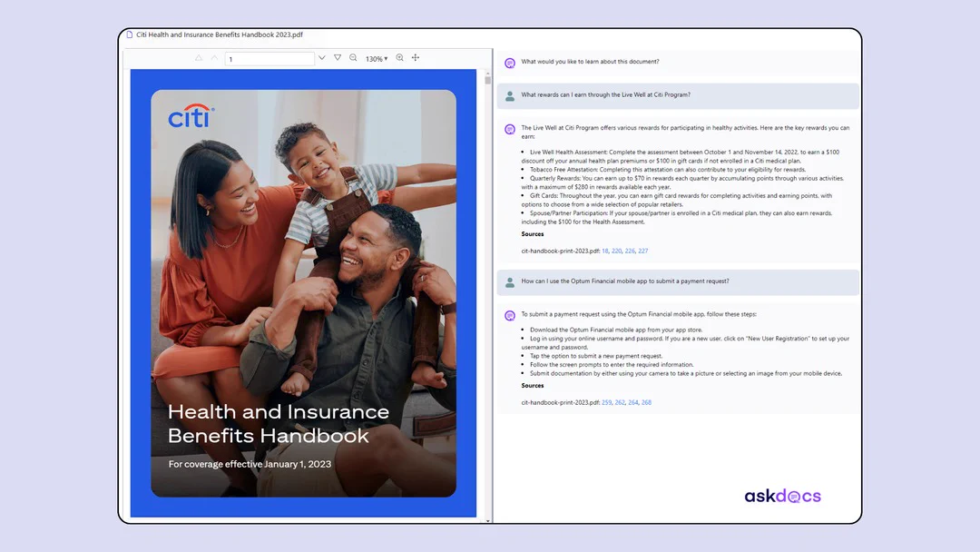The height and width of the screenshot is (552, 980).
Task: Activate the pan tool with four arrows
Action: click(x=416, y=57)
